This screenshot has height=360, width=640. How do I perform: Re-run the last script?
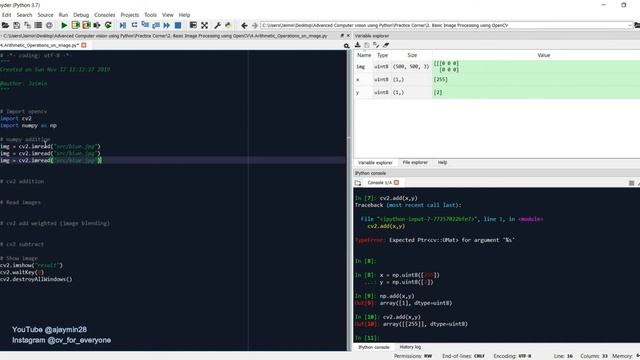(x=108, y=25)
